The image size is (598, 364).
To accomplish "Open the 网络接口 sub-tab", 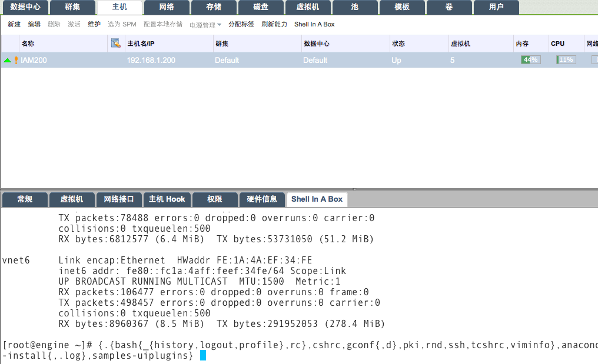I will [x=119, y=199].
